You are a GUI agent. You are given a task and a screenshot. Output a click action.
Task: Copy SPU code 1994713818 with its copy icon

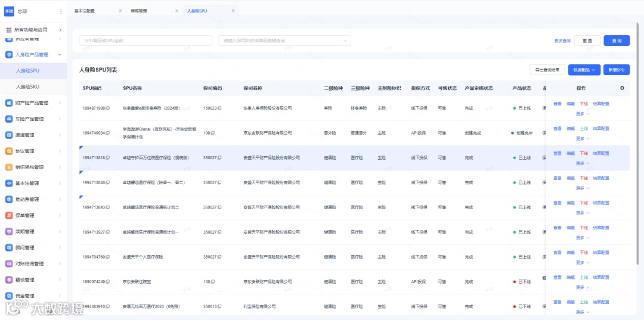click(108, 158)
